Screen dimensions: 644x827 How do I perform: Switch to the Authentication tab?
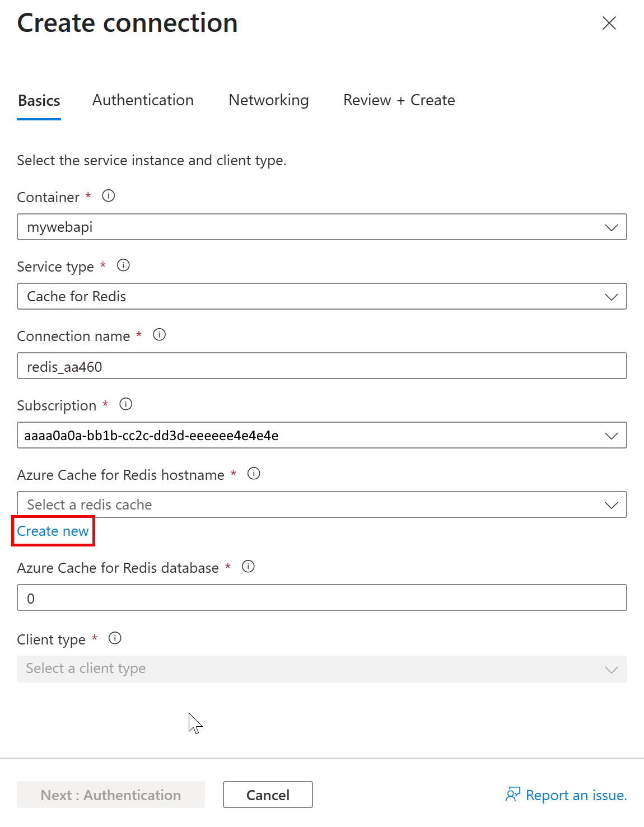(x=143, y=100)
